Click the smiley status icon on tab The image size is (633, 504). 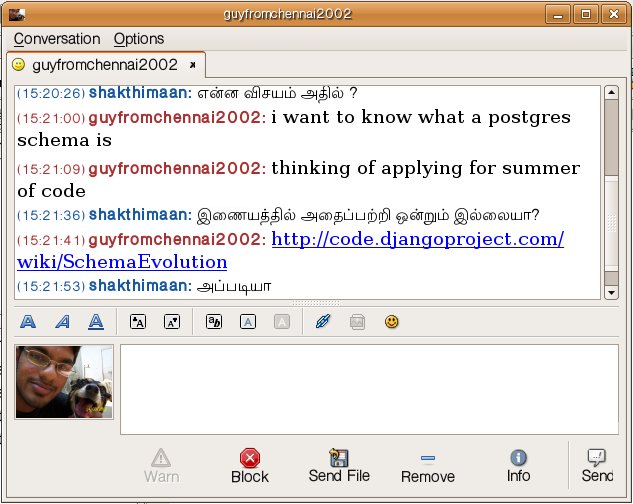(x=19, y=65)
